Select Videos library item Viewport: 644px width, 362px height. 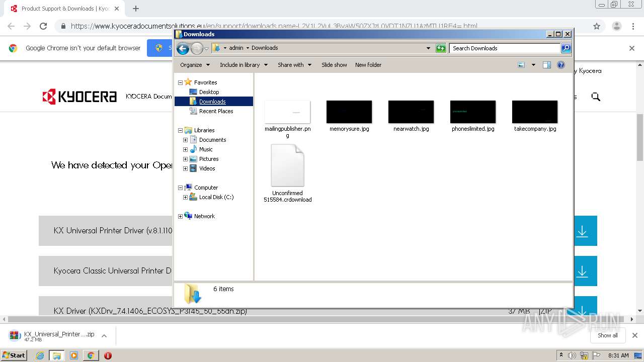tap(207, 168)
